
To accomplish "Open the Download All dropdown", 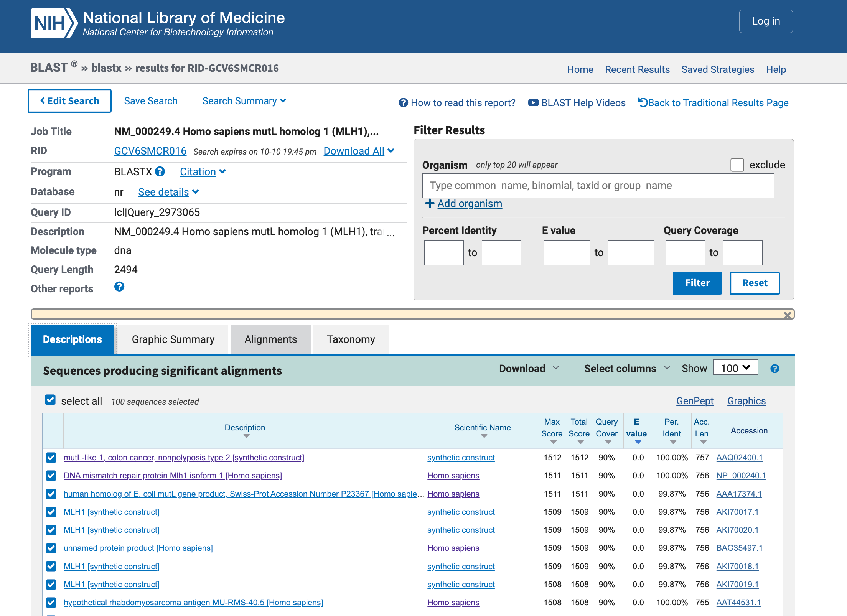I will point(359,151).
